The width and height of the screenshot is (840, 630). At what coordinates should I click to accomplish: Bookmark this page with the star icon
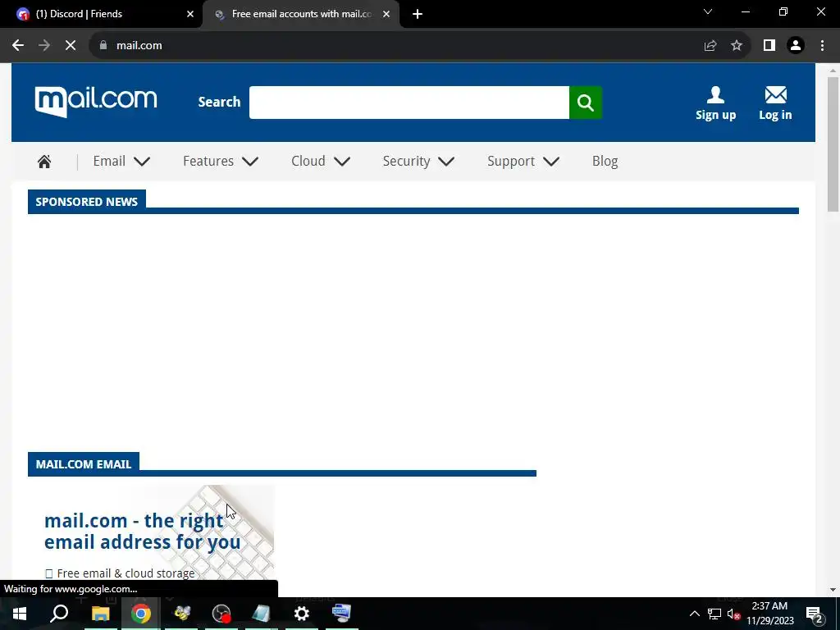737,46
